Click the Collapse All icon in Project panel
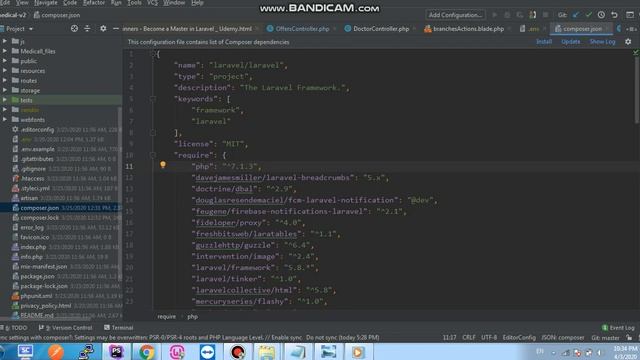The width and height of the screenshot is (640, 360). (x=87, y=29)
